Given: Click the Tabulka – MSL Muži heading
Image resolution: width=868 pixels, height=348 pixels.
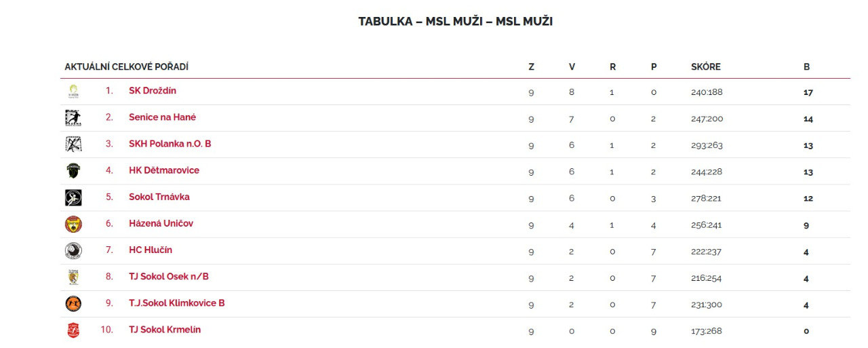Looking at the screenshot, I should 455,22.
